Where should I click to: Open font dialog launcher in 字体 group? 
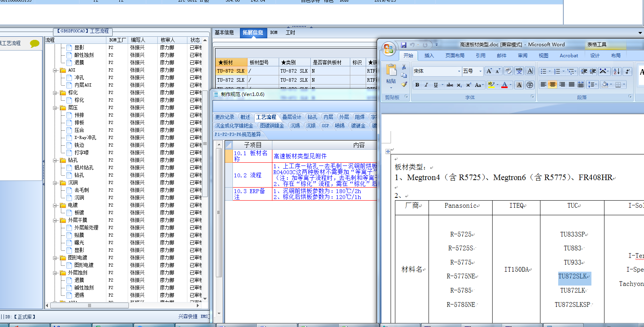532,97
